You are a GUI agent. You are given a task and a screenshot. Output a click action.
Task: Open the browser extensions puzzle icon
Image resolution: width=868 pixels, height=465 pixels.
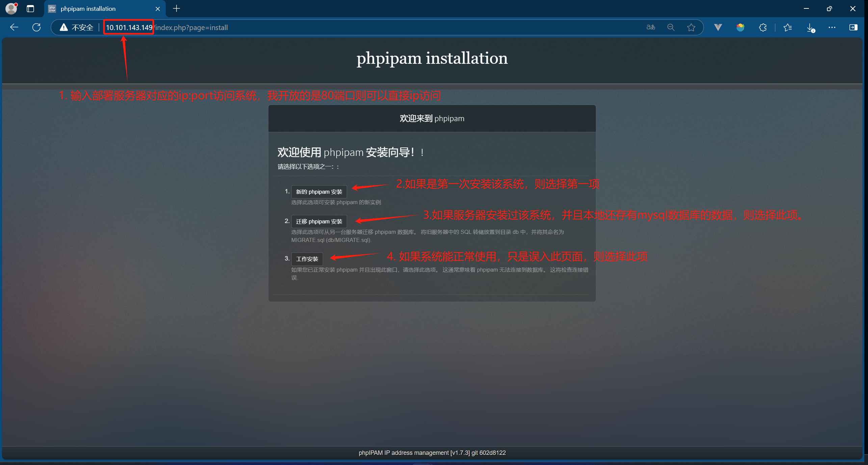763,27
